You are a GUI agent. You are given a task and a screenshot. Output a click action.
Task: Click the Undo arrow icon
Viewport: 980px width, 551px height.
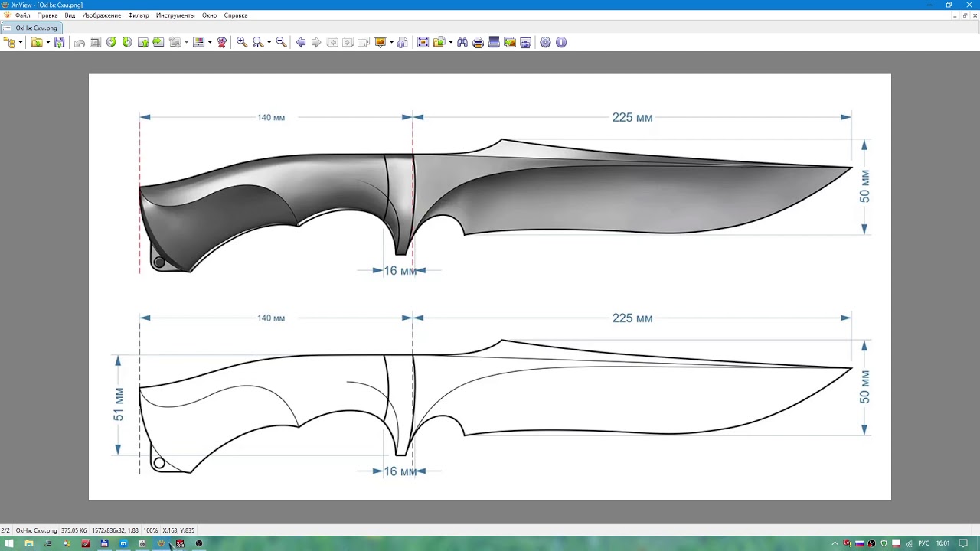[x=80, y=43]
